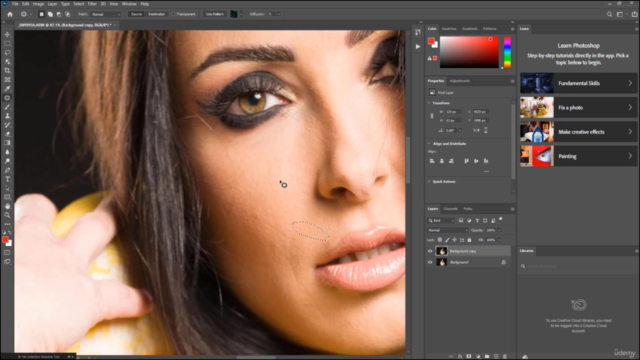Enable the Transparent checkbox
Viewport: 640px width, 360px height.
[173, 14]
